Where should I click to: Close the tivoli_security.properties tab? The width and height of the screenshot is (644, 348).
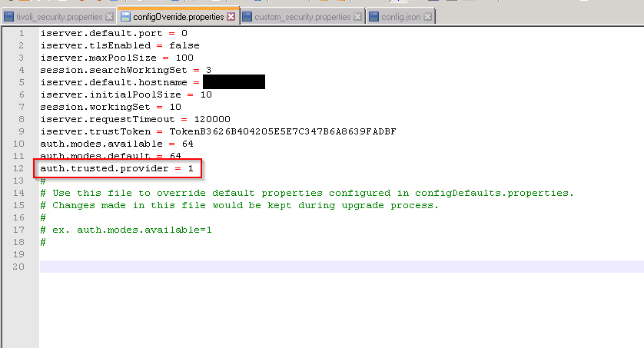tap(109, 17)
